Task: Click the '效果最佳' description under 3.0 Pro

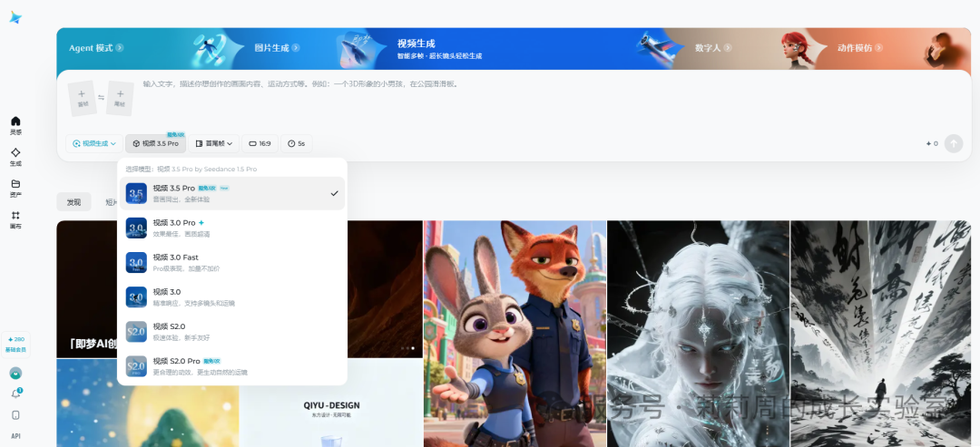Action: (x=181, y=234)
